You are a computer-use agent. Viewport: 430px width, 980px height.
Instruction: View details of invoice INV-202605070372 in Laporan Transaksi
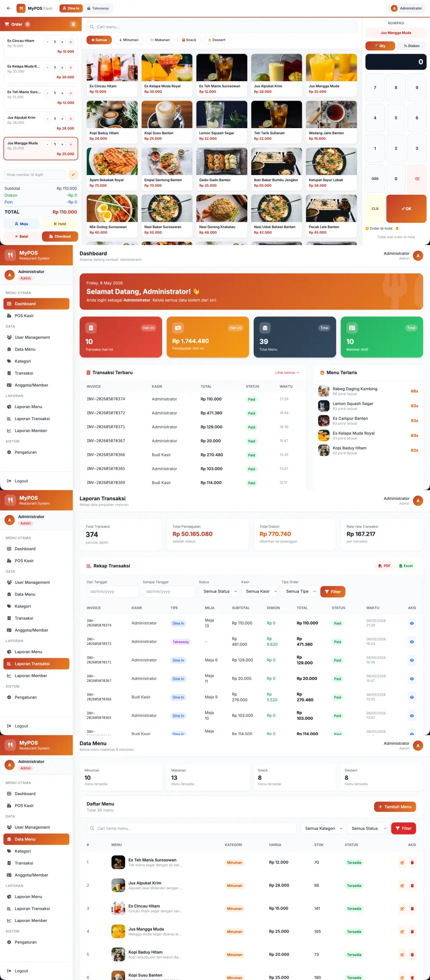pos(412,642)
